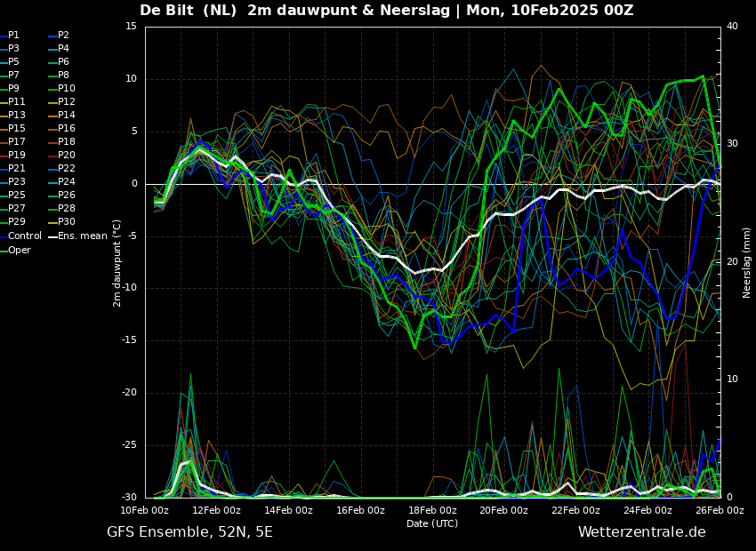Viewport: 756px width, 551px height.
Task: Click the GFS Ensemble, 52N, 5E caption
Action: 189,532
